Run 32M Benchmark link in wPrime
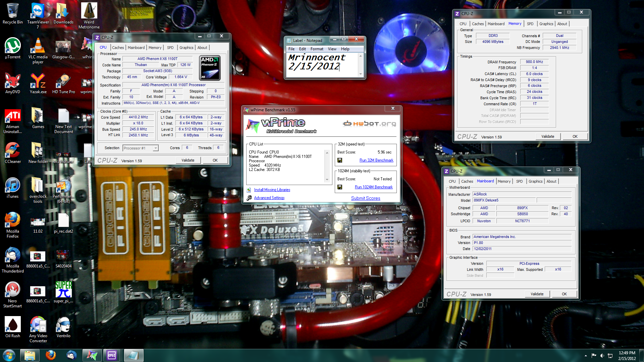This screenshot has height=362, width=644. click(376, 160)
